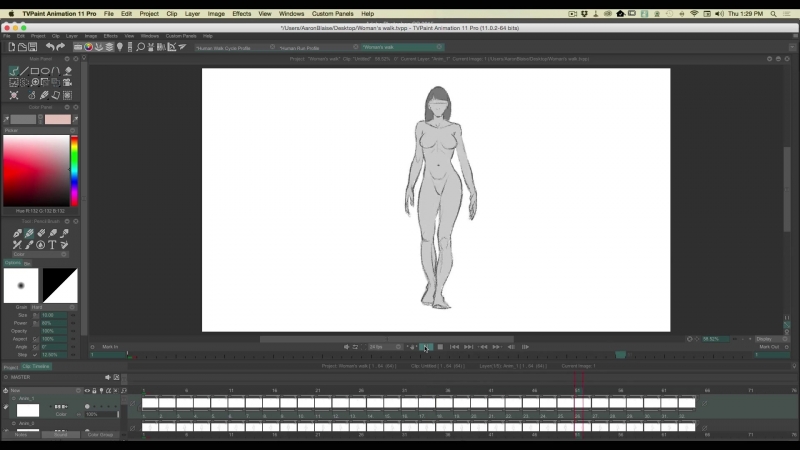Screen dimensions: 800x450
Task: Open the Notes button at bottom
Action: point(20,435)
